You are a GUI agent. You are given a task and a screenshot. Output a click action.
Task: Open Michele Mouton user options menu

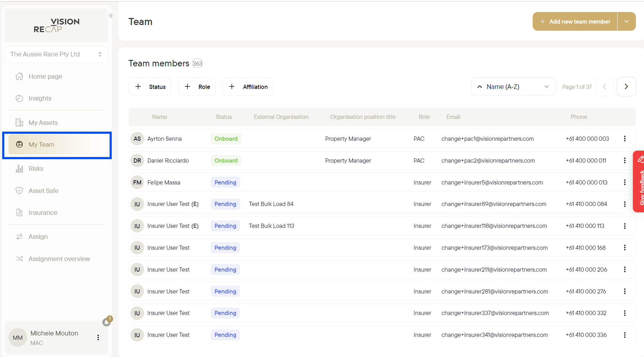coord(98,338)
